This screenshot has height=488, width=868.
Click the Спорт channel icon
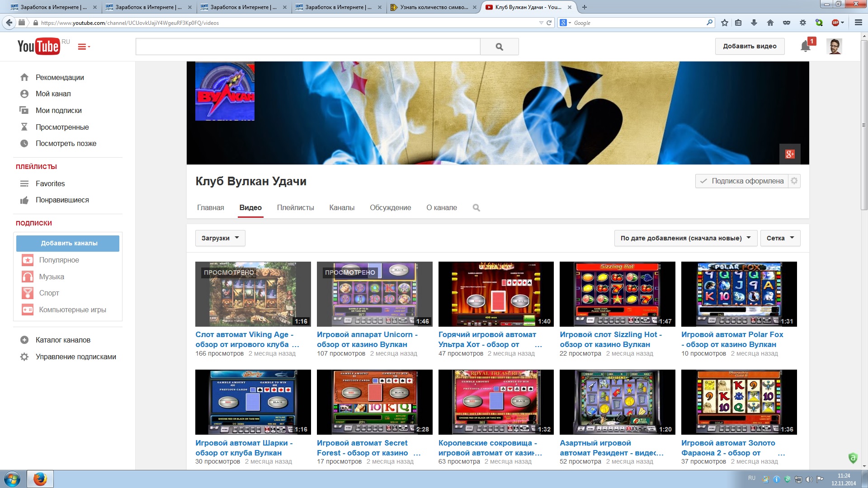click(28, 293)
